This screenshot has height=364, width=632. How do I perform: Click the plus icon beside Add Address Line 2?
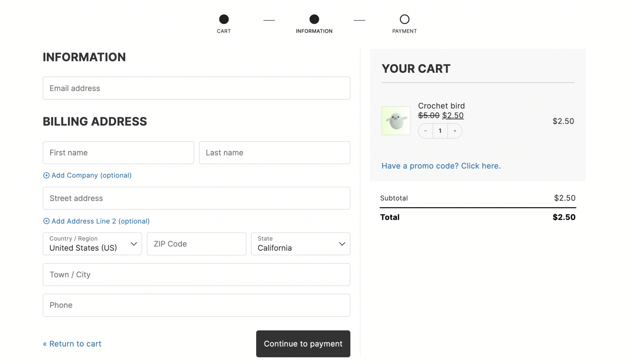[46, 221]
